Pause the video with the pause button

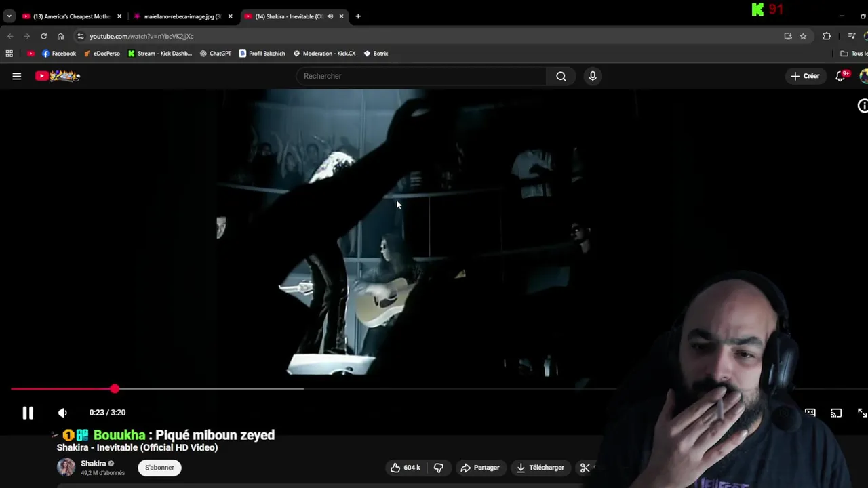(28, 413)
